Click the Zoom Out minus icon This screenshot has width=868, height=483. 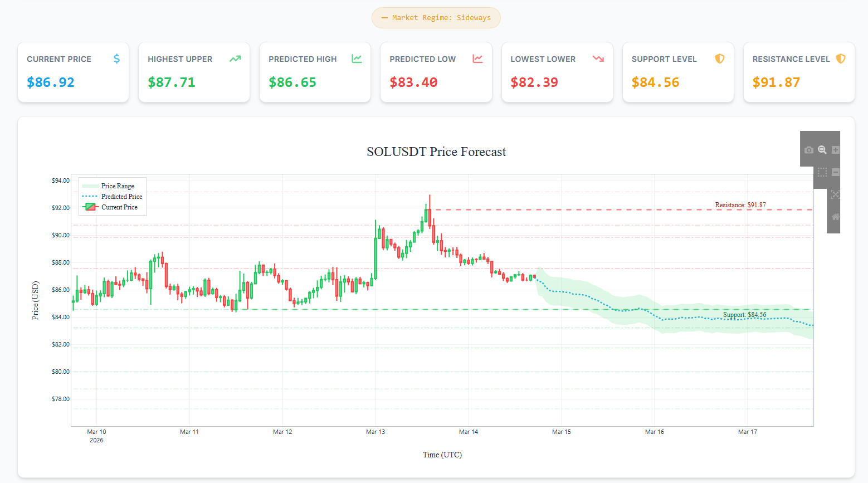click(836, 172)
